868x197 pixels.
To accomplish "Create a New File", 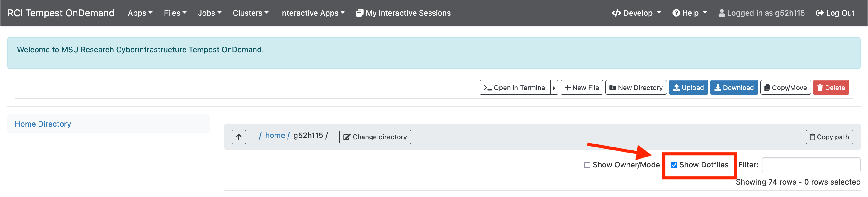I will coord(582,88).
